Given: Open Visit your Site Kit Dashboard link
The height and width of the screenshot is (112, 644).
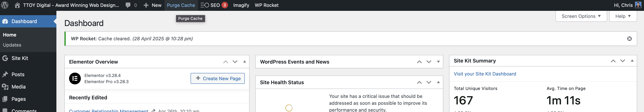Looking at the screenshot, I should pyautogui.click(x=485, y=74).
